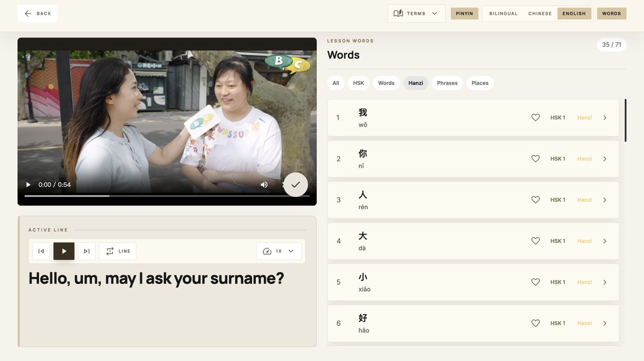Jump to previous line
644x361 pixels.
point(41,251)
